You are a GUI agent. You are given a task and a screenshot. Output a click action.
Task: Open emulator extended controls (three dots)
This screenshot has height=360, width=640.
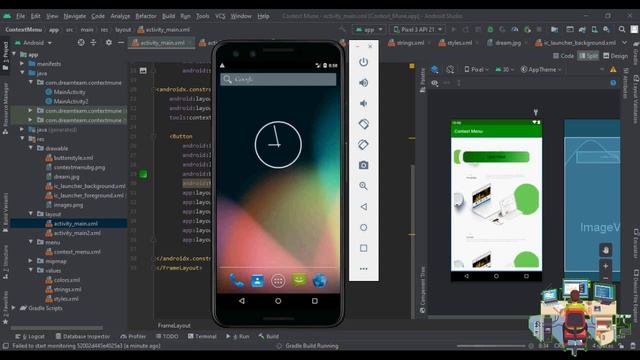pyautogui.click(x=363, y=269)
